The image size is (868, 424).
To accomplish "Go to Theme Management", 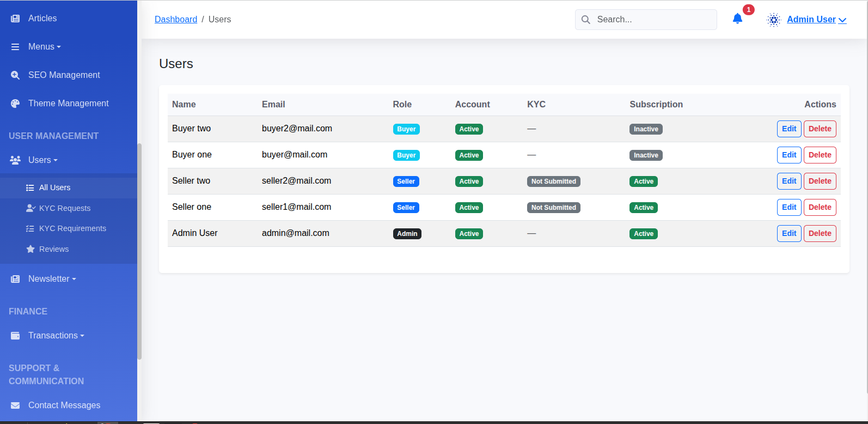I will [69, 104].
